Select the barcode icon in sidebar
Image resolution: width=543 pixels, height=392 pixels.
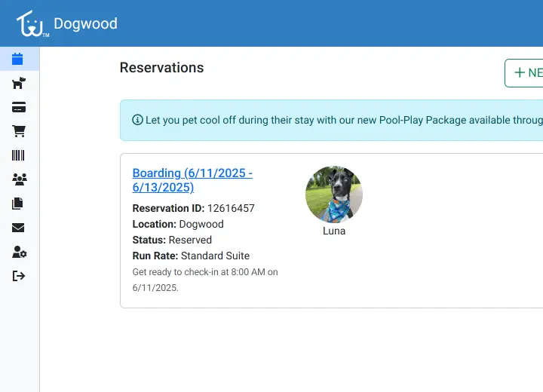pos(19,155)
